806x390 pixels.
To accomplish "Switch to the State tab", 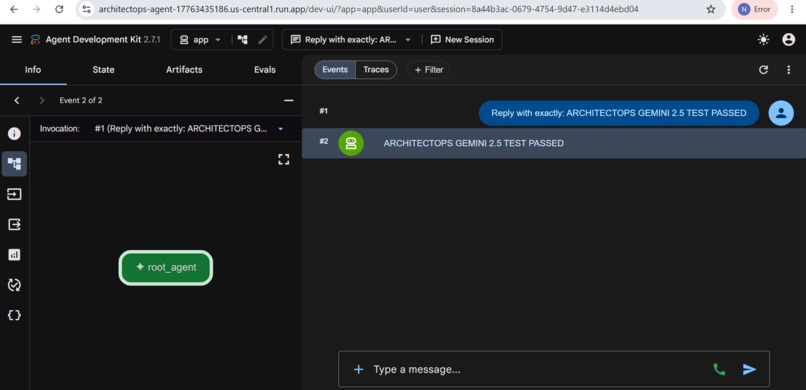I will click(x=103, y=70).
